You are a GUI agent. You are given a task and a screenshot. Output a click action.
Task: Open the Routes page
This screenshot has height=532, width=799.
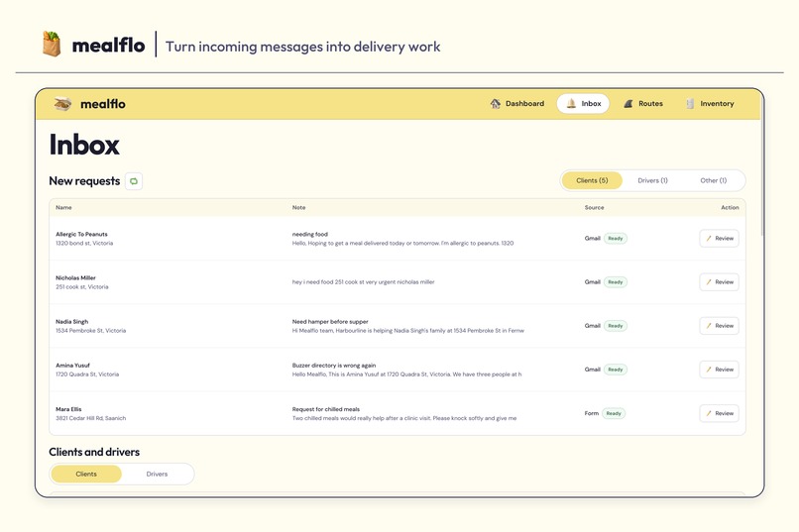tap(643, 104)
